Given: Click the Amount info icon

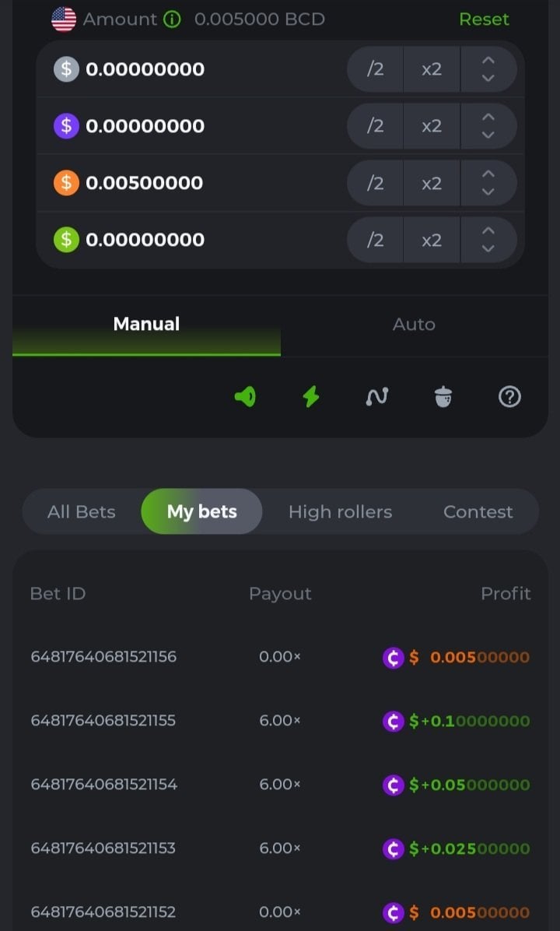Looking at the screenshot, I should (x=172, y=19).
